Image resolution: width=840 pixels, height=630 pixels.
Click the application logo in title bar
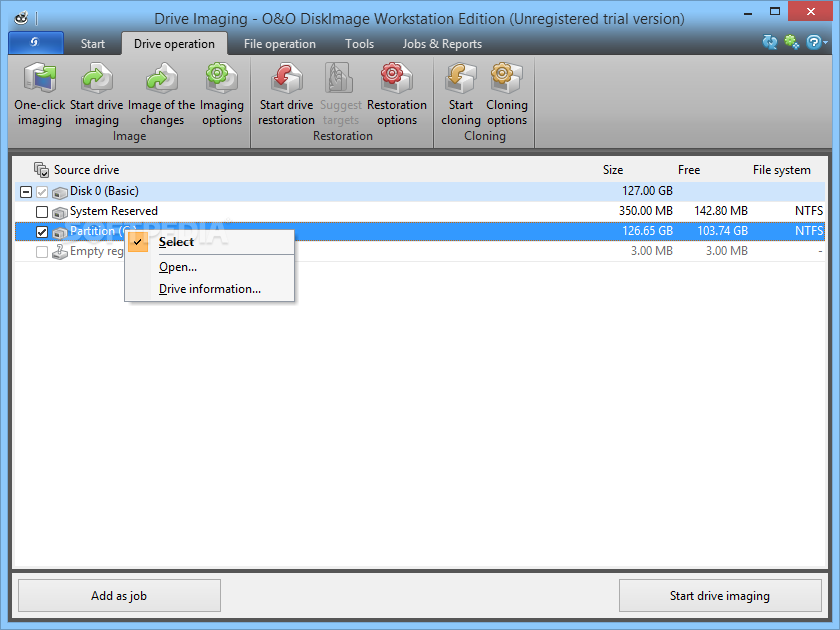click(x=21, y=18)
